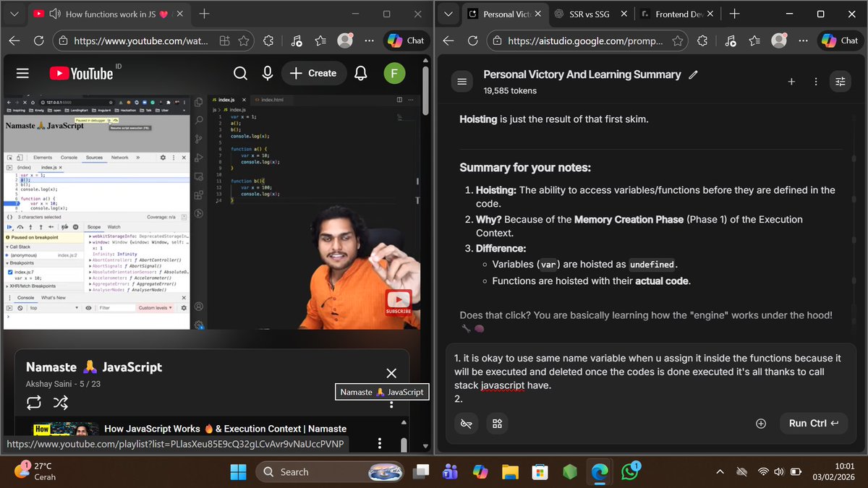Start a new chat with plus icon

tap(791, 82)
